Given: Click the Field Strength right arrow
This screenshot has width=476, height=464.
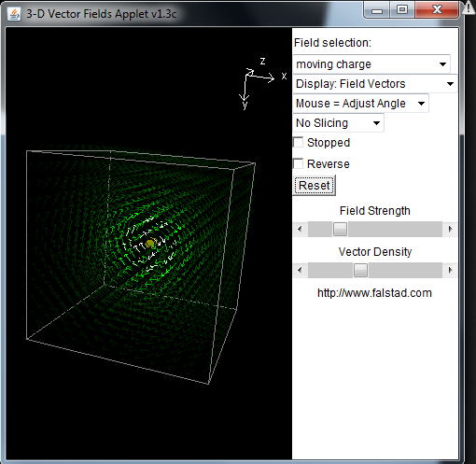Looking at the screenshot, I should click(x=450, y=230).
